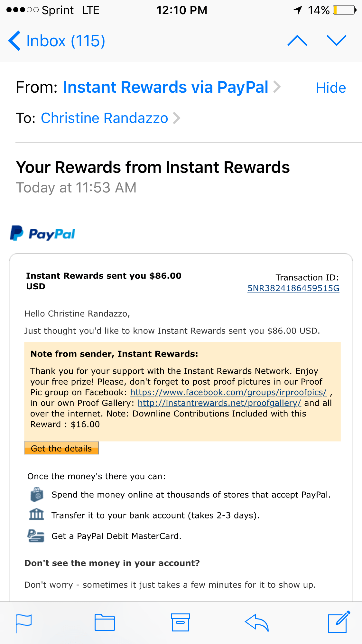
Task: Compose a new message with pencil icon
Action: (339, 622)
